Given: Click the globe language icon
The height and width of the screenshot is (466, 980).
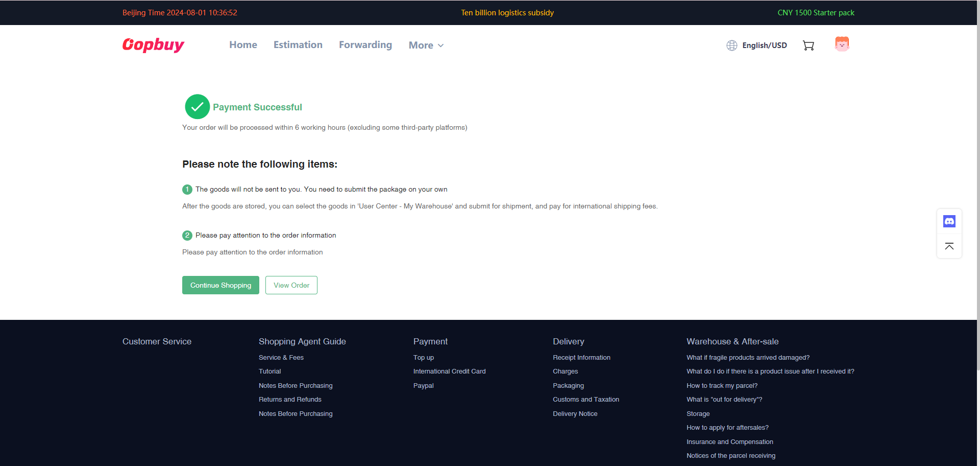Looking at the screenshot, I should tap(732, 45).
